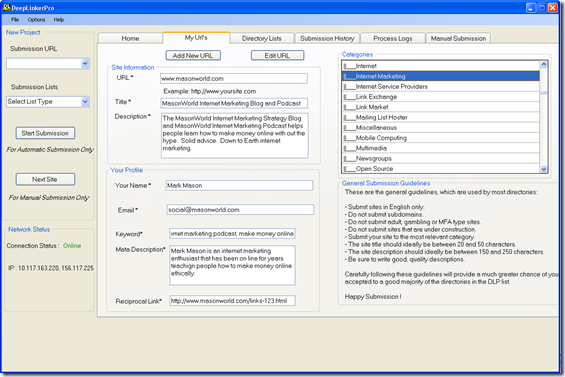This screenshot has height=377, width=565.
Task: Switch to the Manual Submission tab
Action: [458, 38]
